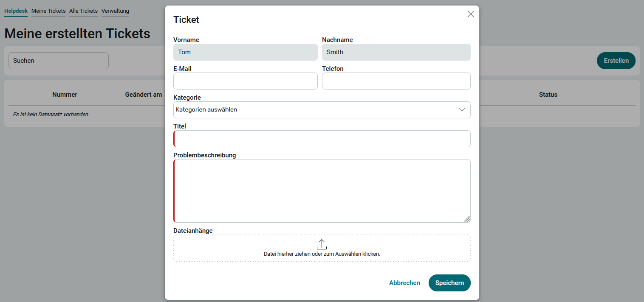This screenshot has height=302, width=644.
Task: Focus the E-Mail input field
Action: coord(246,81)
